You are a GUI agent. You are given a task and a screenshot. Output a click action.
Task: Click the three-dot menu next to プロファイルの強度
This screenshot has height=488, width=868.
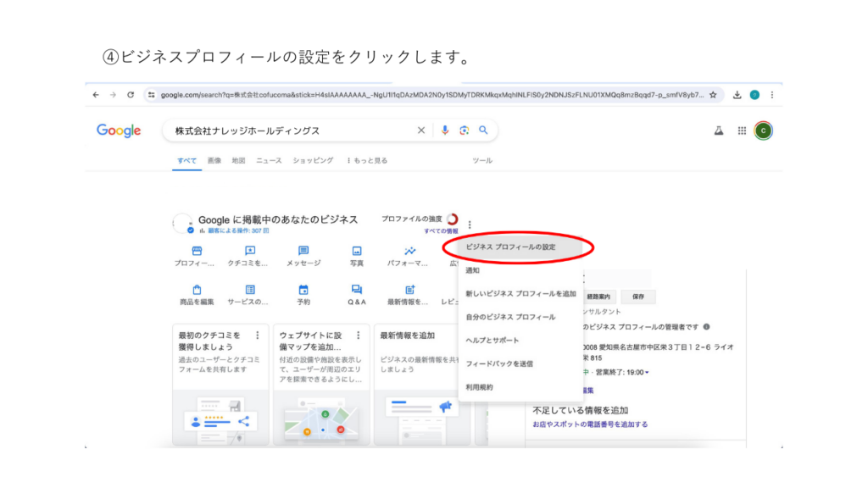[470, 225]
